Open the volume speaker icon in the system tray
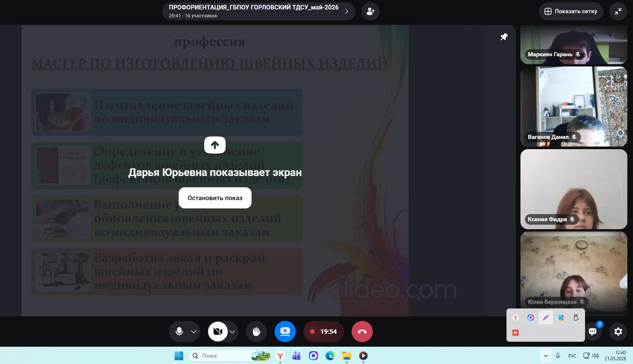 (596, 356)
